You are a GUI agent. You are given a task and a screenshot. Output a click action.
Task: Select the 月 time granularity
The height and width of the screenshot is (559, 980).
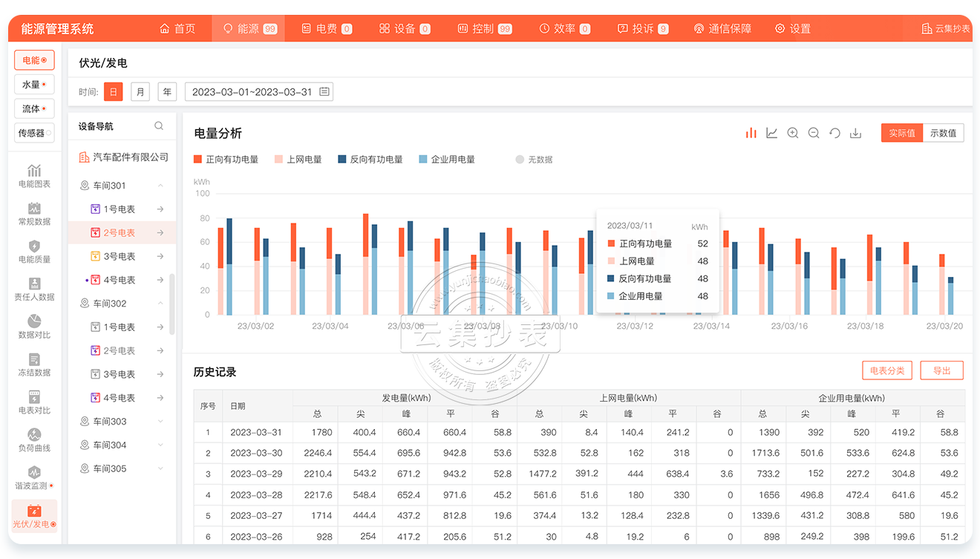pos(140,92)
